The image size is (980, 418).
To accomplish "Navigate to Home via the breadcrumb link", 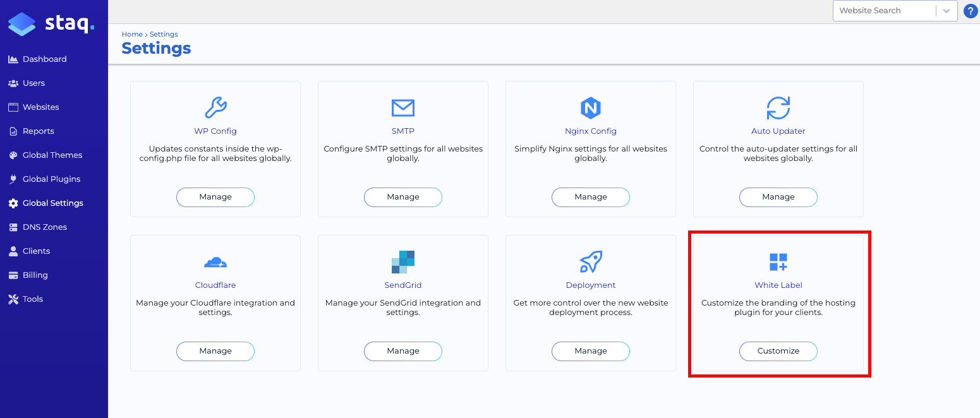I will 132,34.
